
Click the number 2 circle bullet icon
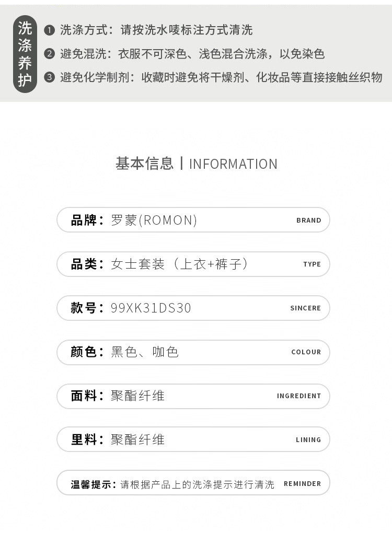50,54
